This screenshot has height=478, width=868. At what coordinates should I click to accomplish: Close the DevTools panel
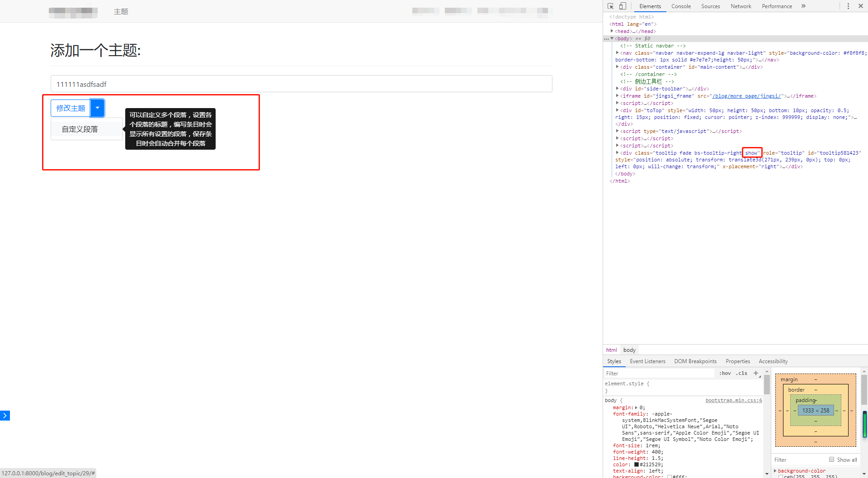[861, 6]
